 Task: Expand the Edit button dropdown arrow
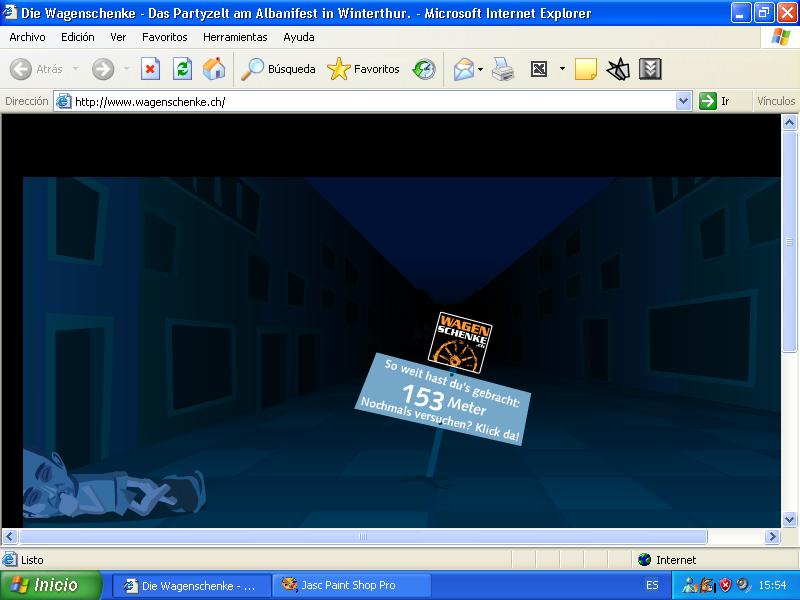(562, 68)
